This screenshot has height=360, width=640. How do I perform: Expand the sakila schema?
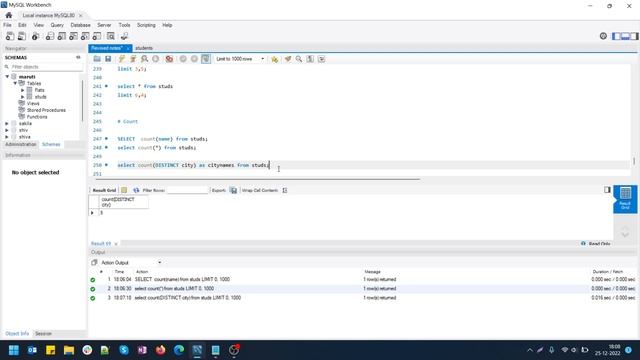pos(7,123)
